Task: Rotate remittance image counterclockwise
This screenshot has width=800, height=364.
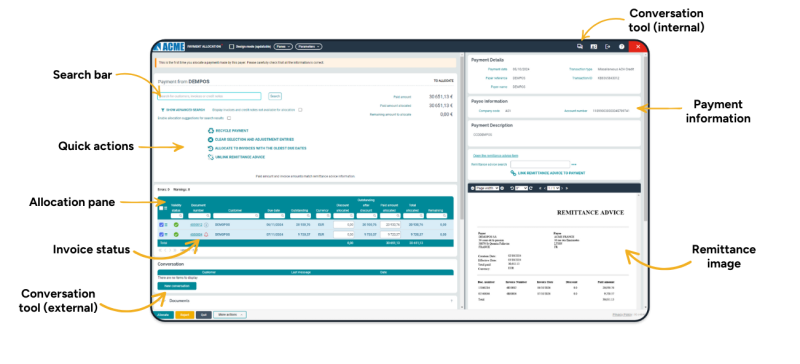Action: (x=512, y=188)
